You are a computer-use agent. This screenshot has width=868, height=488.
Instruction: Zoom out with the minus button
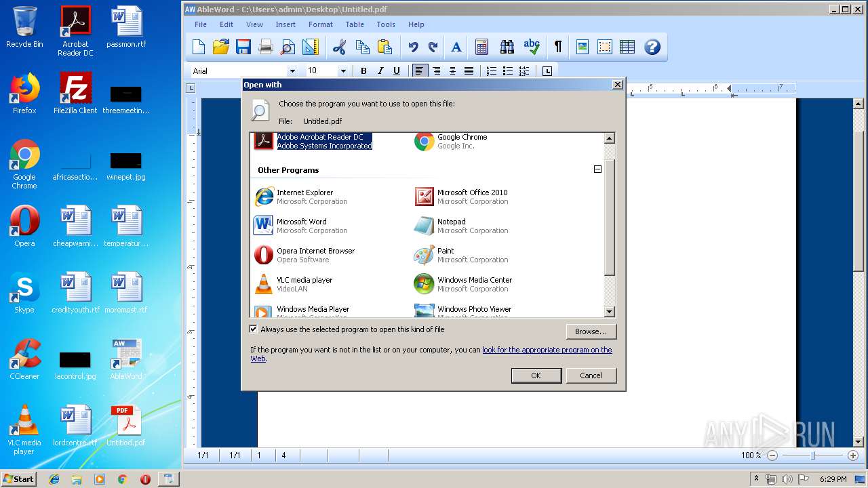774,455
